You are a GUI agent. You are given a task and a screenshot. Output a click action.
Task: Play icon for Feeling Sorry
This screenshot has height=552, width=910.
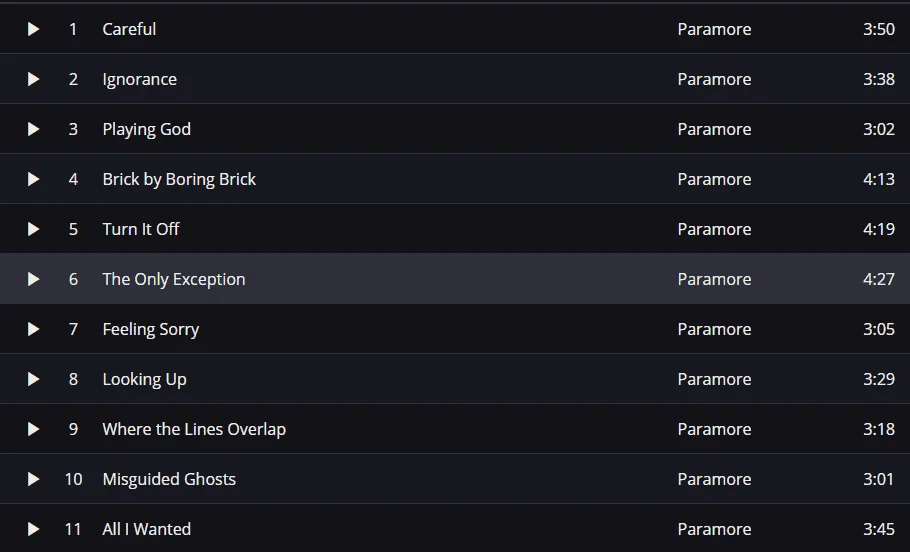click(x=34, y=329)
